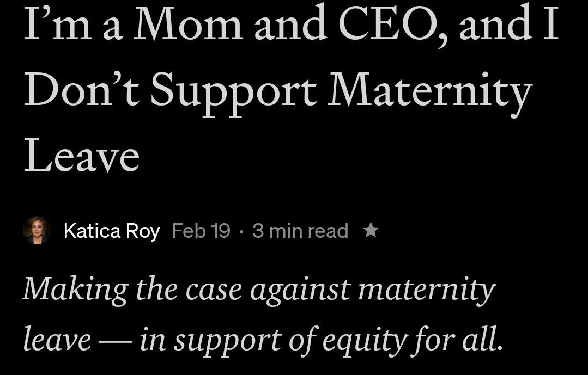Click the word "Leave" in title
Screen dimensions: 588x375
(82, 156)
